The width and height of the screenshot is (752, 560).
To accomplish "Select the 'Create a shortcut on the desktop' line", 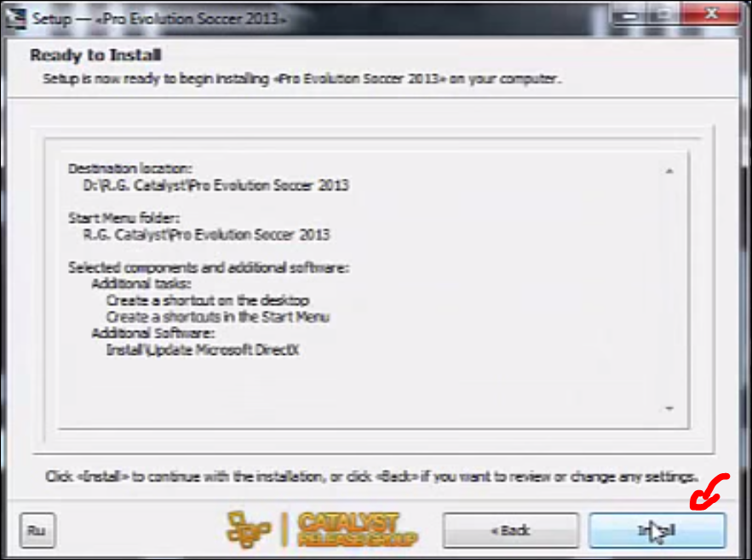I will (x=208, y=300).
